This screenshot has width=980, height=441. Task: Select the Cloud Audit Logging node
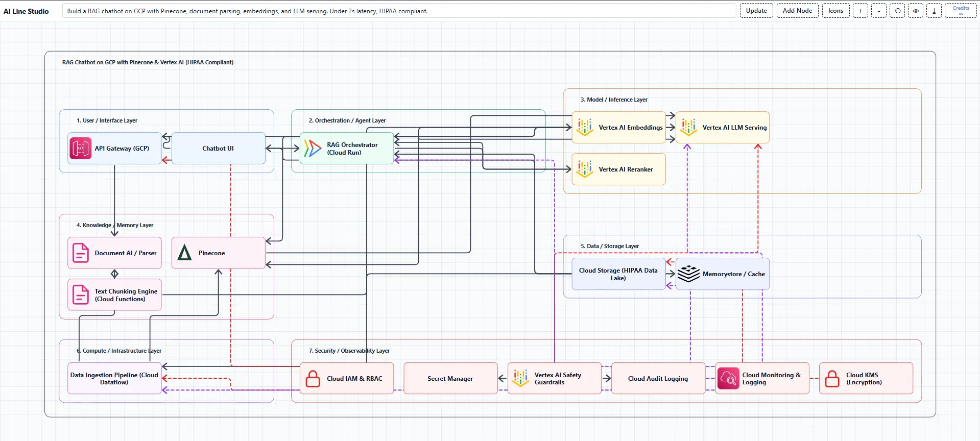(658, 378)
